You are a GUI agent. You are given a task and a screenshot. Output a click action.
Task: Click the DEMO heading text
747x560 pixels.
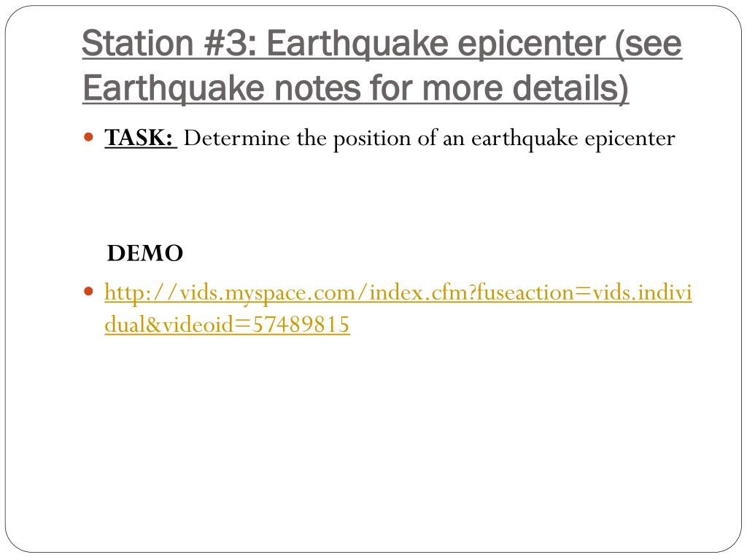[145, 253]
